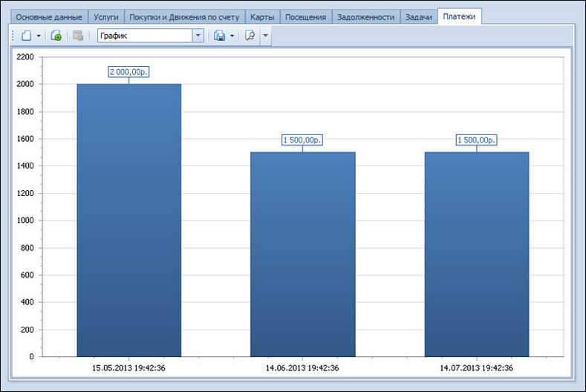Click the 1 500,00р. label above 14.06.2013 bar
Viewport: 586px width, 392px height.
[x=302, y=140]
